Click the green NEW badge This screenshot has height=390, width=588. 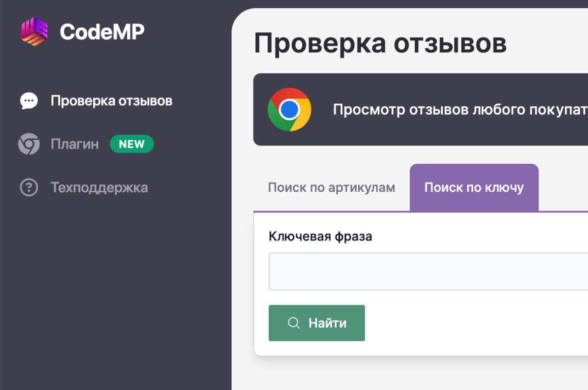click(132, 144)
